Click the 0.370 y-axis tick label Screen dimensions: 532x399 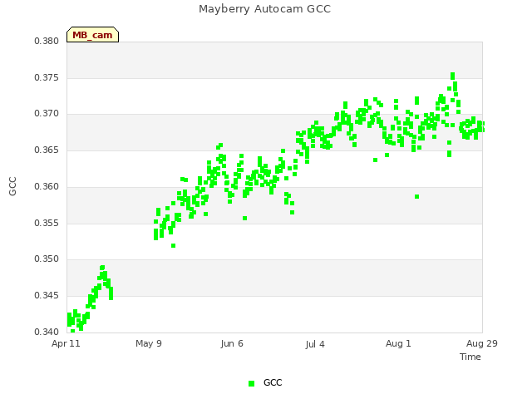pos(47,113)
